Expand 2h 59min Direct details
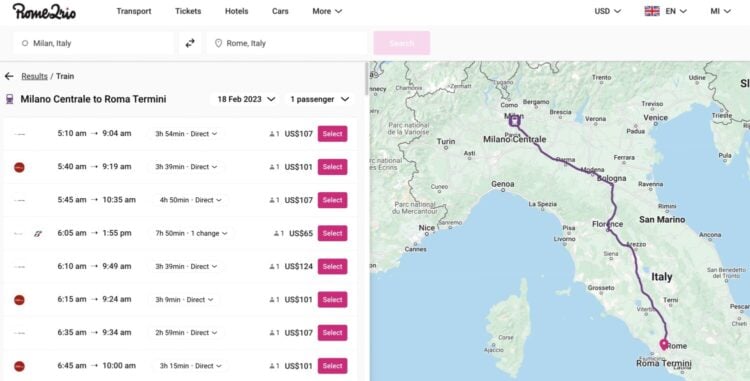750x381 pixels. (186, 333)
